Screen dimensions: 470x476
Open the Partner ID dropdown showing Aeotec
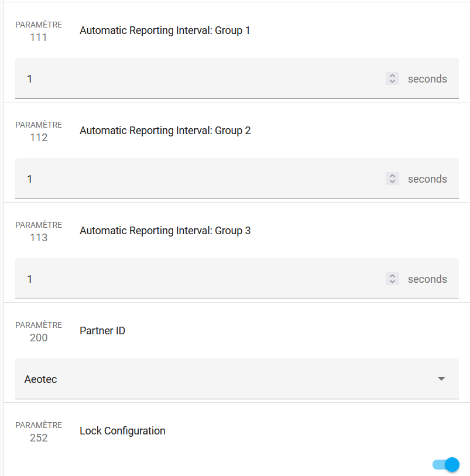(x=228, y=379)
